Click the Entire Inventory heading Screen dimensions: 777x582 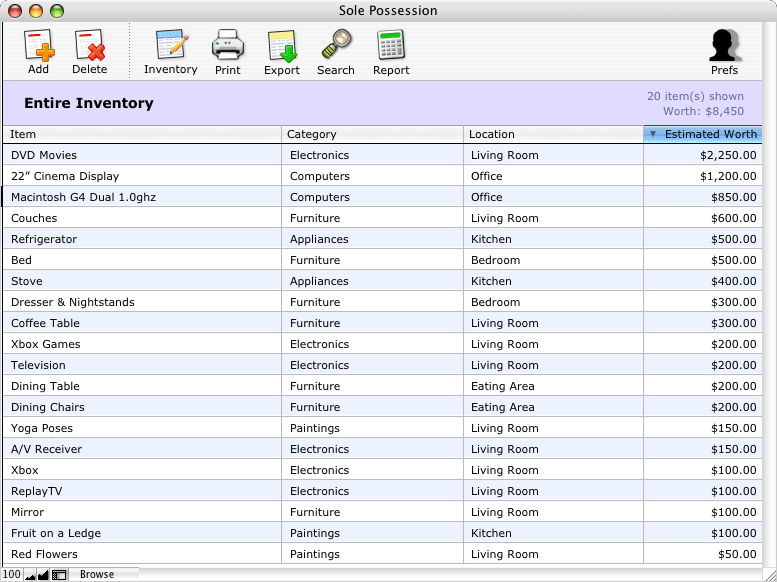click(x=89, y=103)
